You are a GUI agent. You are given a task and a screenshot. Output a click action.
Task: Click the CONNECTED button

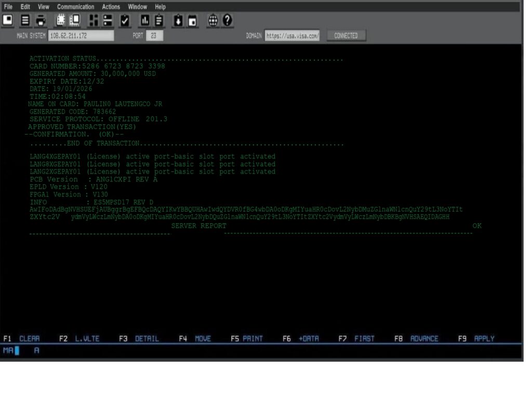click(346, 36)
